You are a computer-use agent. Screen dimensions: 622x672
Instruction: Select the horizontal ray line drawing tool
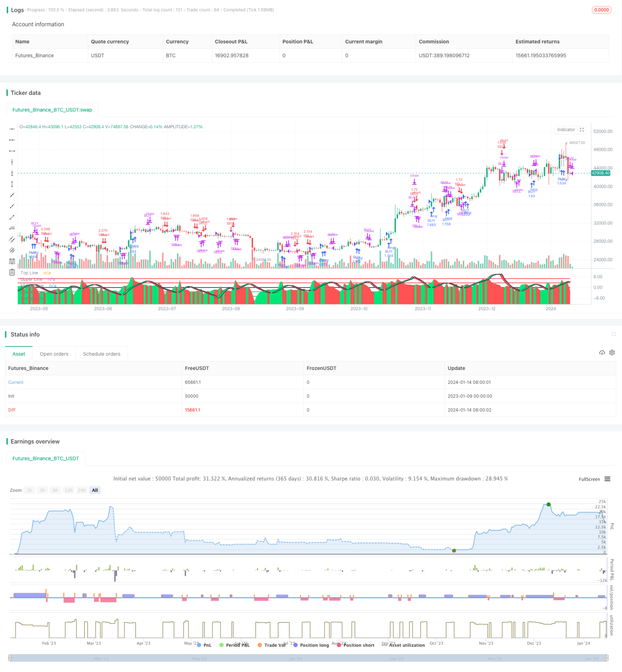tap(12, 140)
